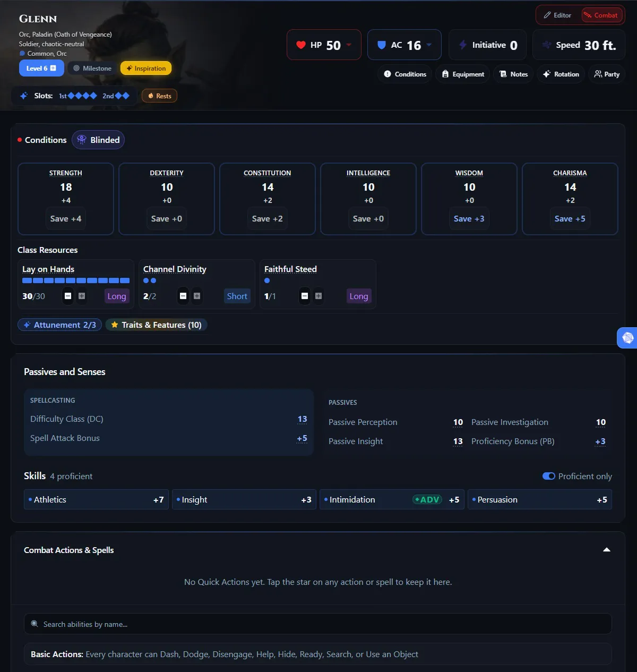This screenshot has width=637, height=672.
Task: Toggle the Inspiration badge
Action: click(x=146, y=68)
